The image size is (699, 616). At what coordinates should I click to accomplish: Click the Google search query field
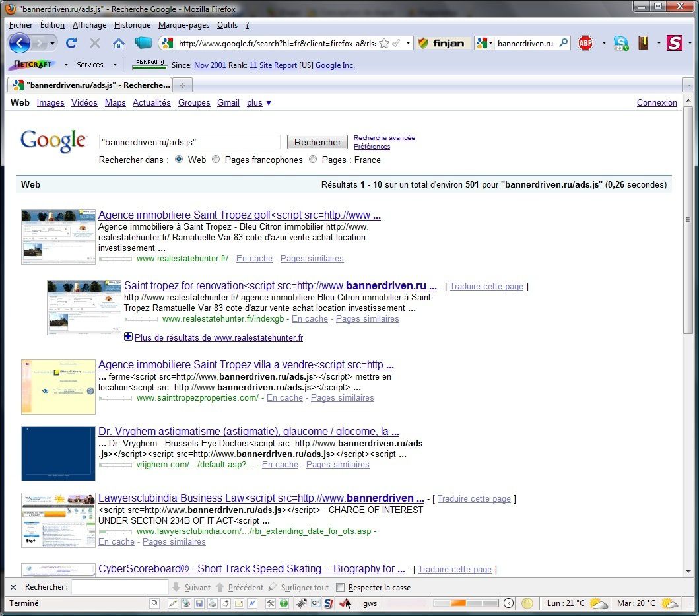(x=189, y=142)
